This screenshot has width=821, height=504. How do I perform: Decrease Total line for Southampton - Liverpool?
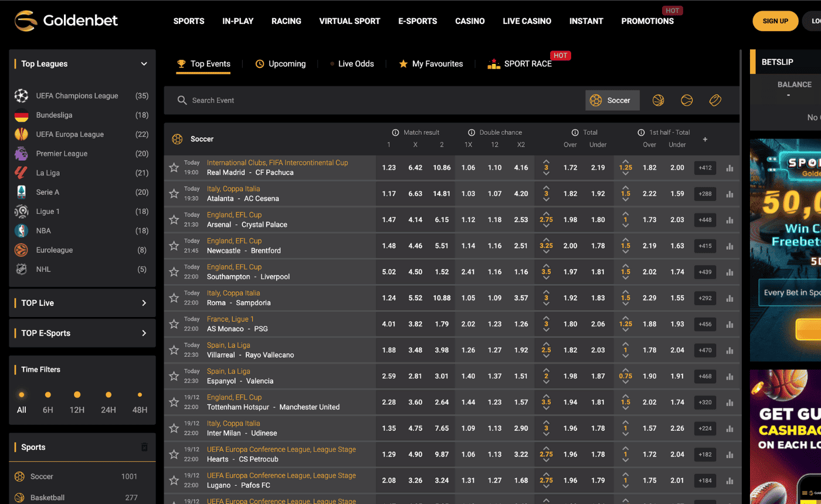(x=547, y=279)
